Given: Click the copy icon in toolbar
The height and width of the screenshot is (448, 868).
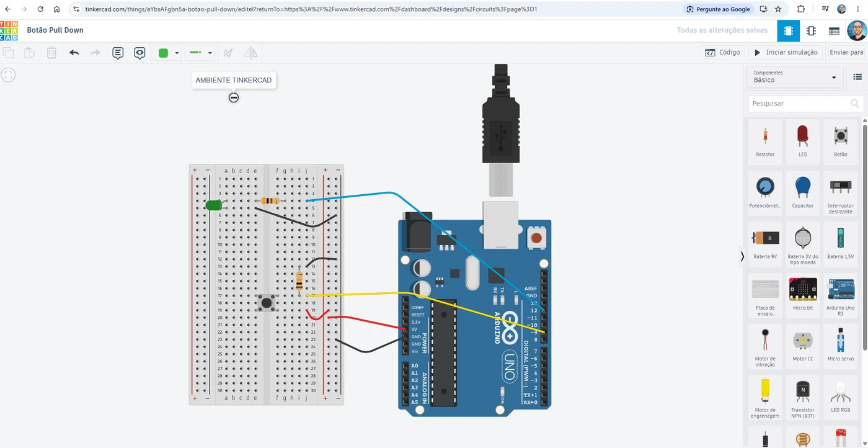Looking at the screenshot, I should pos(8,53).
